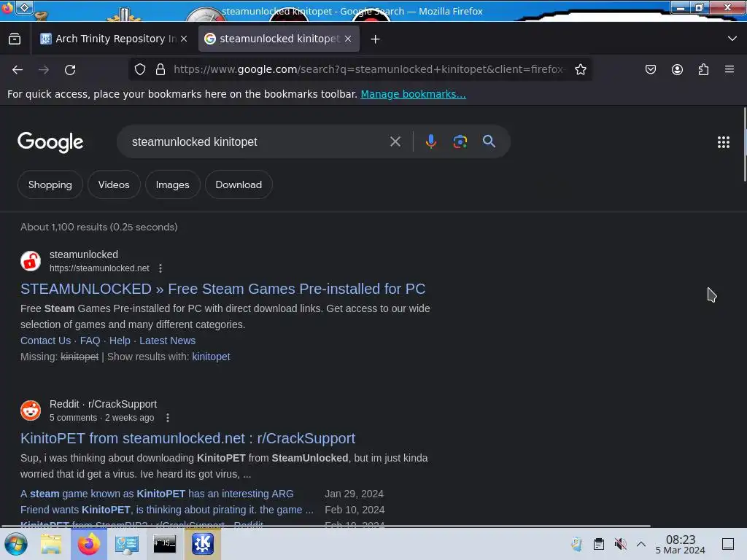Open Help sitelink
The width and height of the screenshot is (747, 560).
tap(120, 341)
